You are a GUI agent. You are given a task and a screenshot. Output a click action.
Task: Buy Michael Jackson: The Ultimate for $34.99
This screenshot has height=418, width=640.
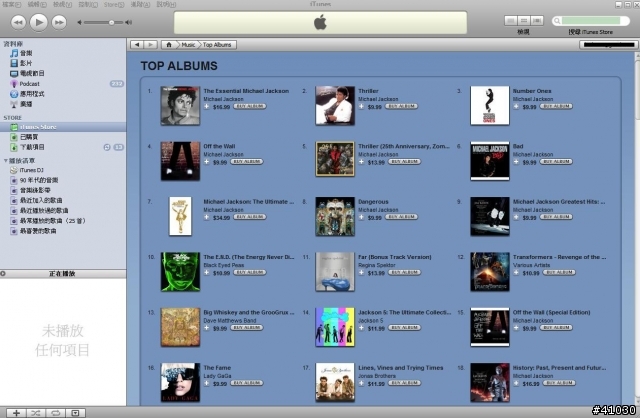tap(250, 217)
